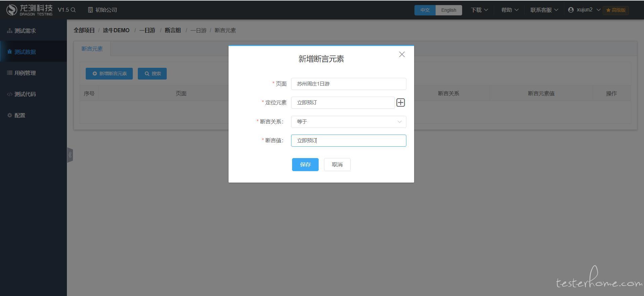Click the 页面 column header
644x296 pixels.
181,93
